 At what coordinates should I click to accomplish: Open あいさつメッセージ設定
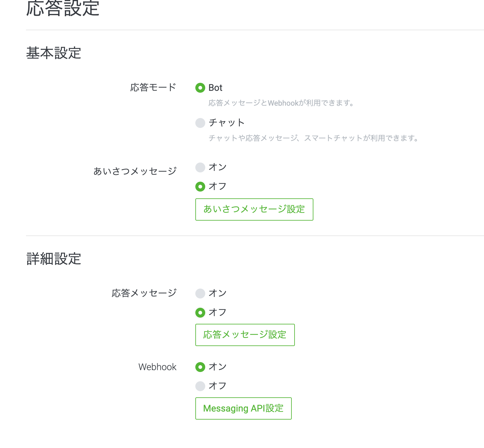pyautogui.click(x=254, y=209)
